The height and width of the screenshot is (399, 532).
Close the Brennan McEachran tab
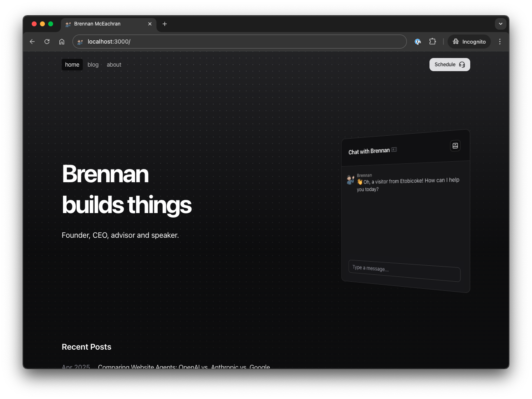[150, 24]
